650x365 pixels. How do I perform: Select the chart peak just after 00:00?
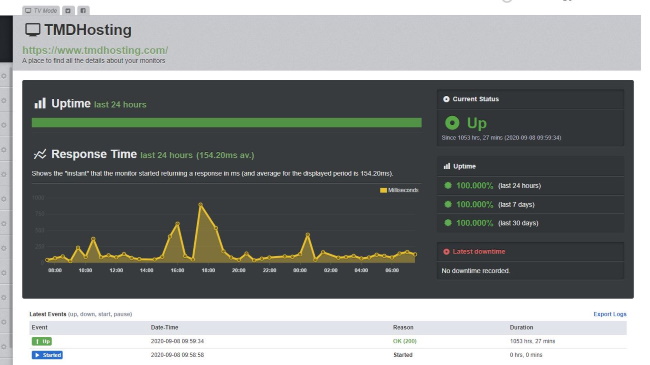pos(308,235)
